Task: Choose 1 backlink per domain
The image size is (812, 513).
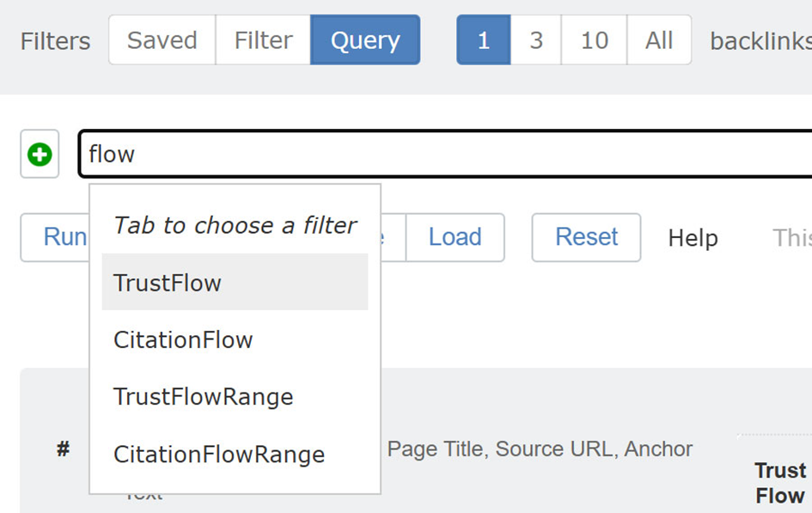Action: (x=483, y=40)
